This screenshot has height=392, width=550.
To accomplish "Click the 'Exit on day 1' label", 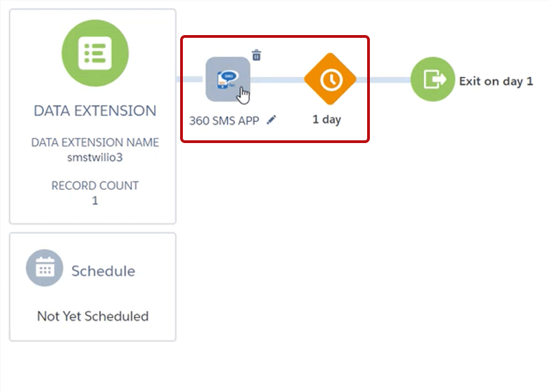I will click(496, 81).
